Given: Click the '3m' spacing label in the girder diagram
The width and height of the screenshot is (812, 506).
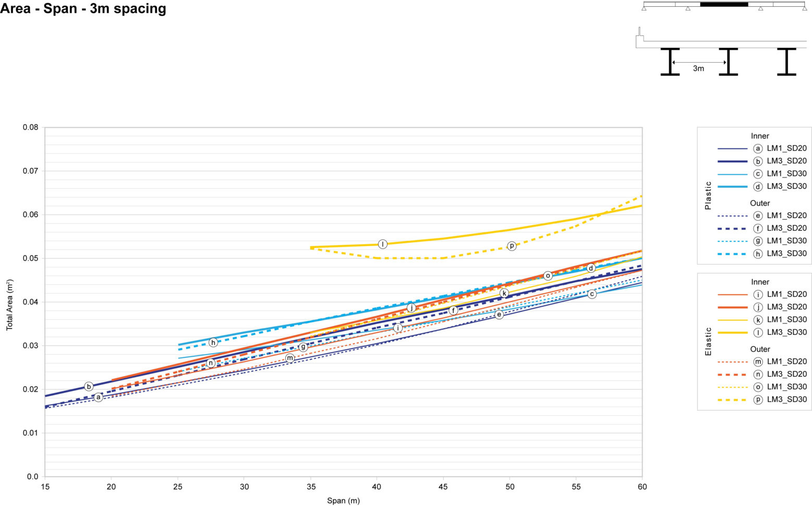Looking at the screenshot, I should click(x=698, y=68).
